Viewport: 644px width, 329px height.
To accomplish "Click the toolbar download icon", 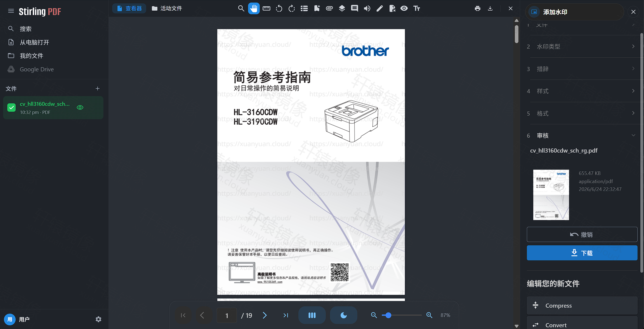I will click(x=490, y=8).
